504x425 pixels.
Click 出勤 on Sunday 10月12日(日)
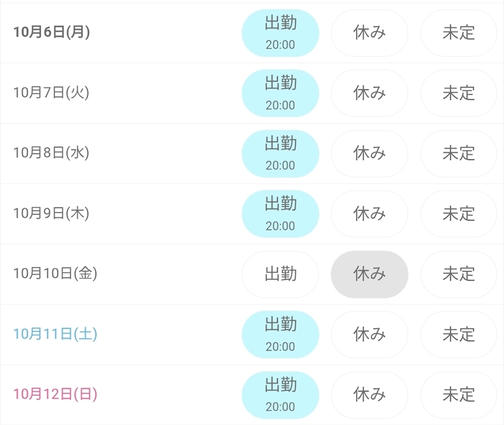tap(280, 395)
